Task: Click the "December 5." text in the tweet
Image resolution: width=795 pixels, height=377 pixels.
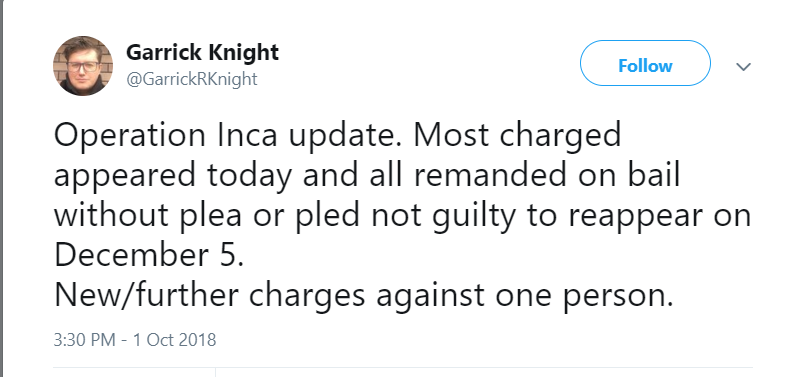Action: pyautogui.click(x=149, y=255)
